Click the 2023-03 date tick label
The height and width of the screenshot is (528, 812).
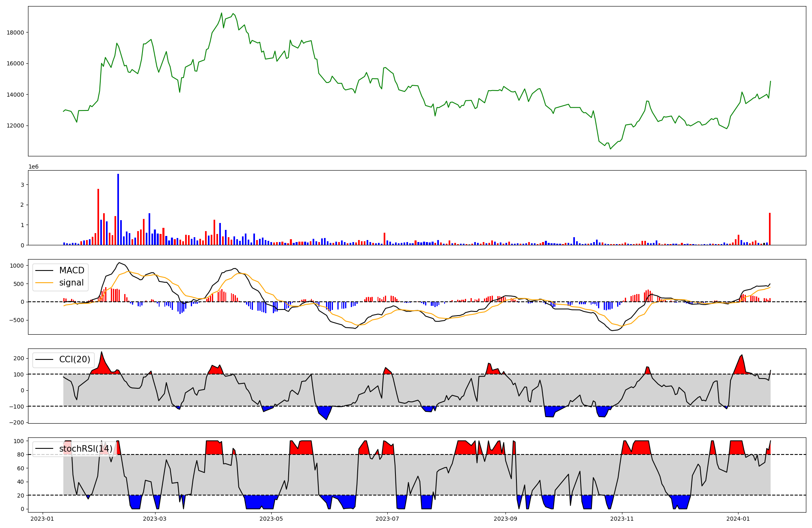[155, 519]
